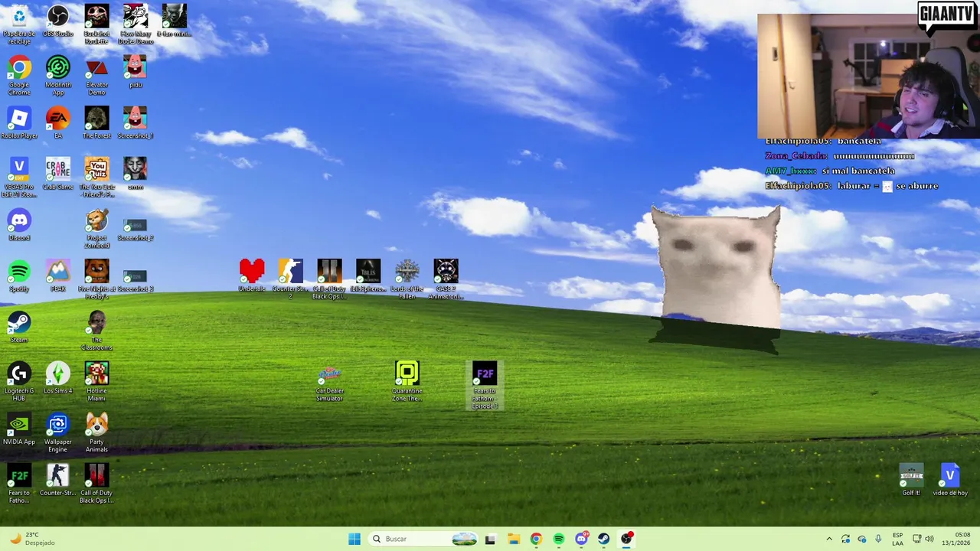Select the Project Zomboid desktop icon
The height and width of the screenshot is (551, 980).
pyautogui.click(x=96, y=229)
